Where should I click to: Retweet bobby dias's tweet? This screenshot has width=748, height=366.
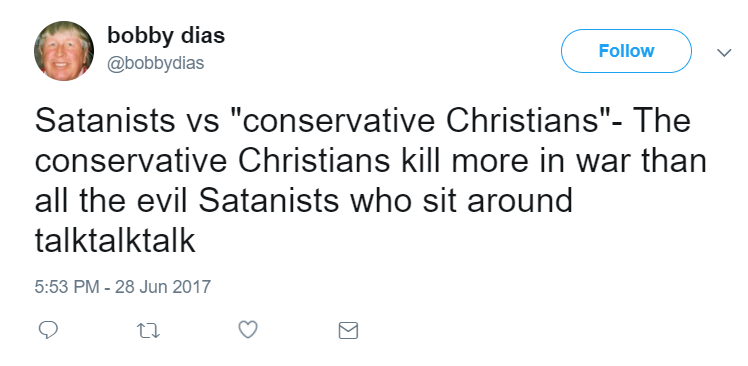tap(148, 331)
